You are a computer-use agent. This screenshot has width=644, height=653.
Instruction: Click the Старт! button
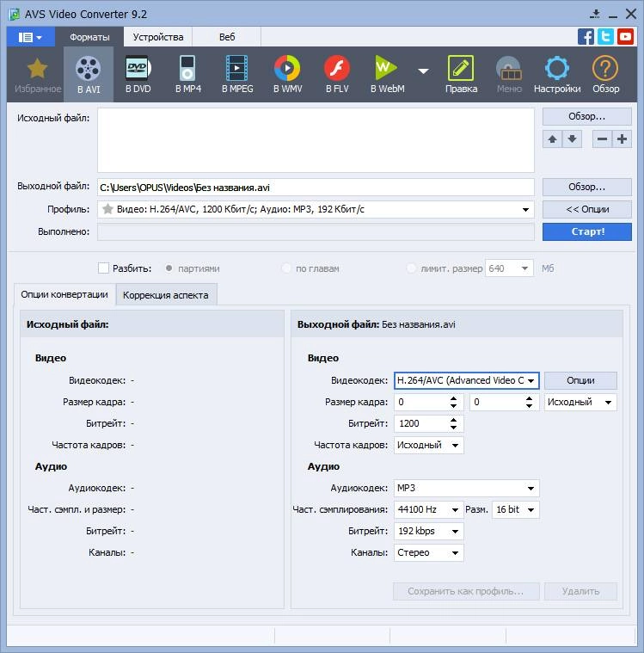tap(587, 231)
